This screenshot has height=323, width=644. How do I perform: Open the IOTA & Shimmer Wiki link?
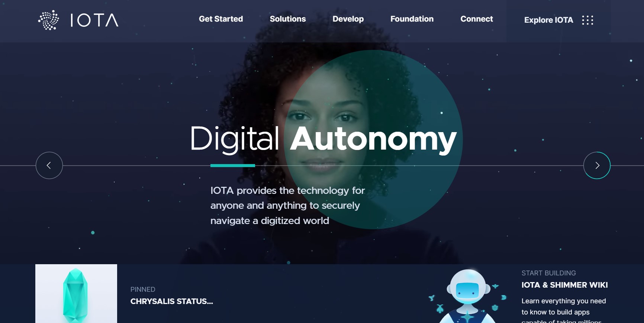pos(564,285)
